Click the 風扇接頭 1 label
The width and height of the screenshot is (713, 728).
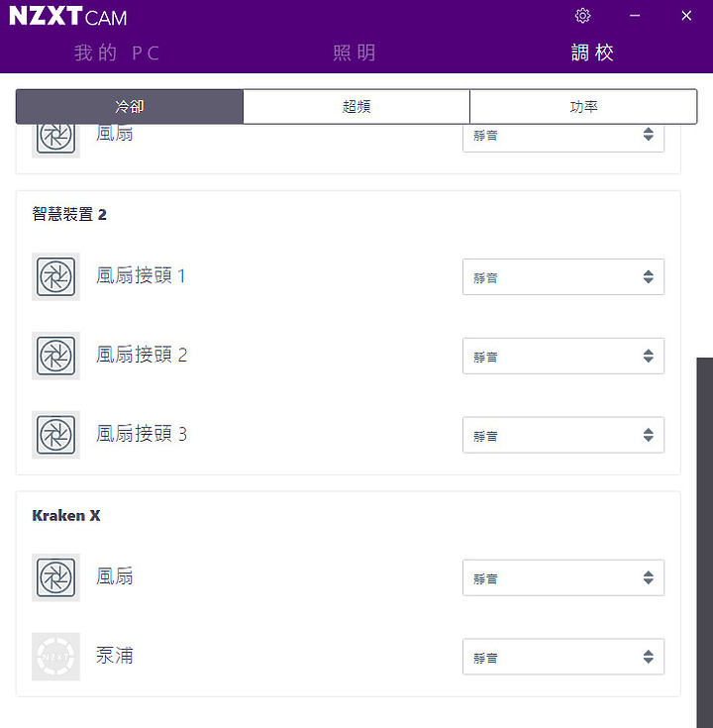(141, 275)
